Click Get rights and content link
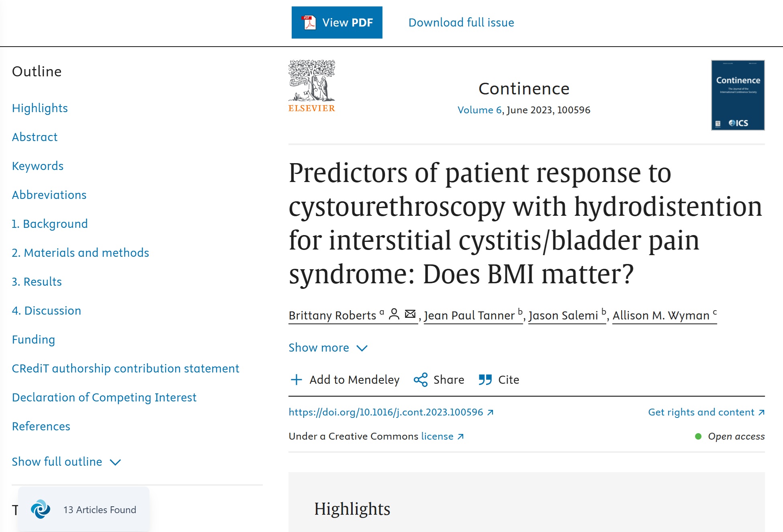Screen dimensions: 783x532 pos(701,412)
